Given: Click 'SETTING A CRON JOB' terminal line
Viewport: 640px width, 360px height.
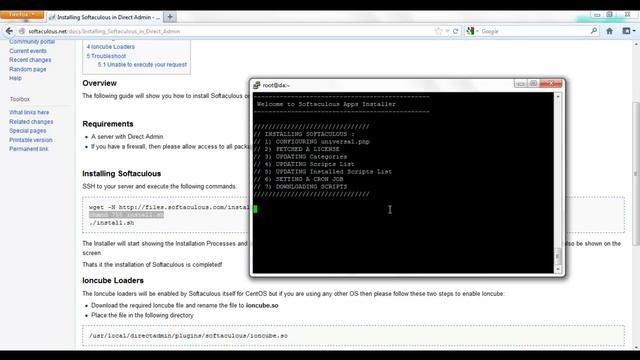Looking at the screenshot, I should 298,179.
